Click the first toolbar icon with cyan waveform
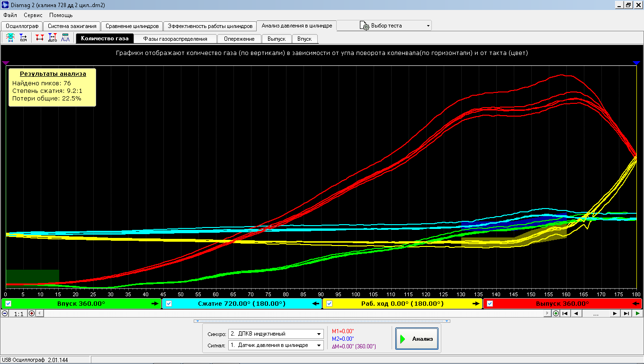Image resolution: width=644 pixels, height=364 pixels. click(10, 38)
